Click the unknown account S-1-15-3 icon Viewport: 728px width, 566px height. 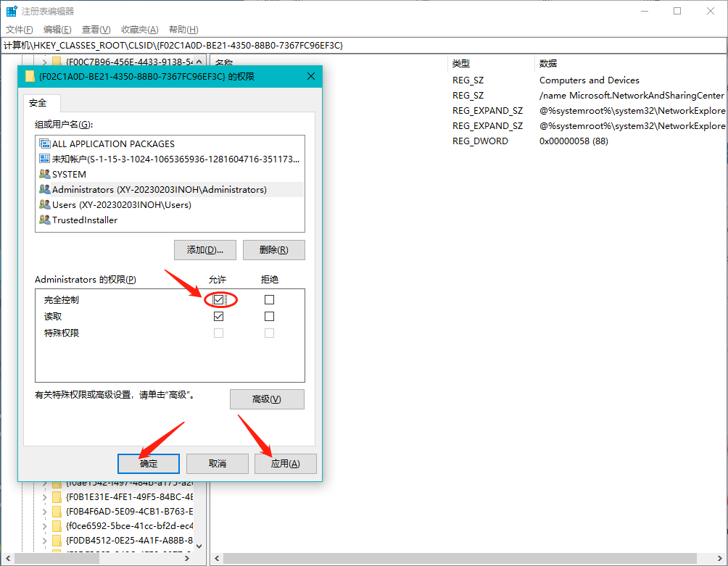44,159
